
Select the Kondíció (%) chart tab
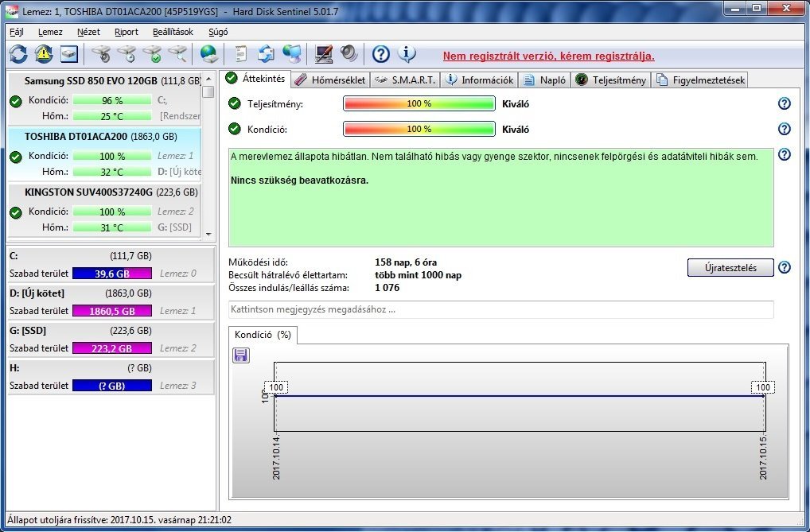pyautogui.click(x=263, y=335)
